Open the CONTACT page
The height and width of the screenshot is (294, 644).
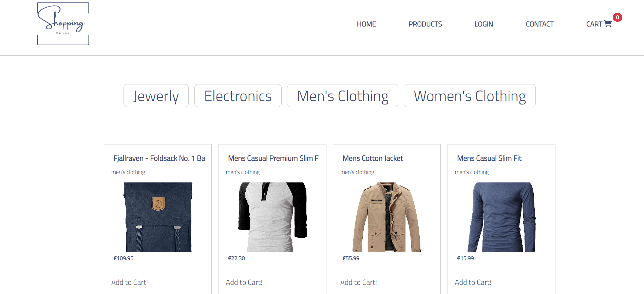[x=539, y=24]
